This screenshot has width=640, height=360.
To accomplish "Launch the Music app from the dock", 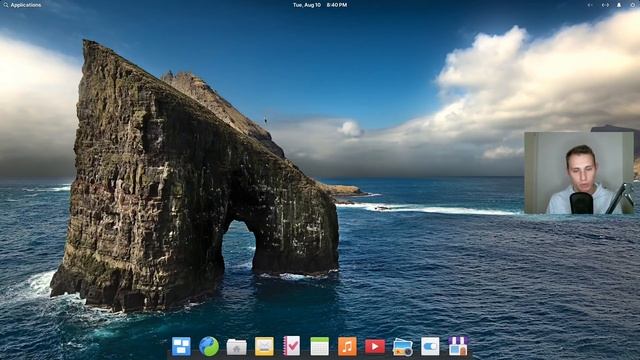I will [347, 347].
